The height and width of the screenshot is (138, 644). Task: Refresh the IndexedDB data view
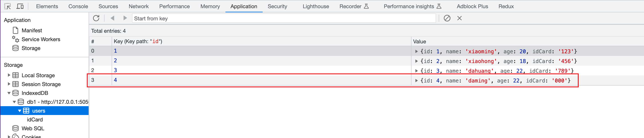(x=96, y=18)
